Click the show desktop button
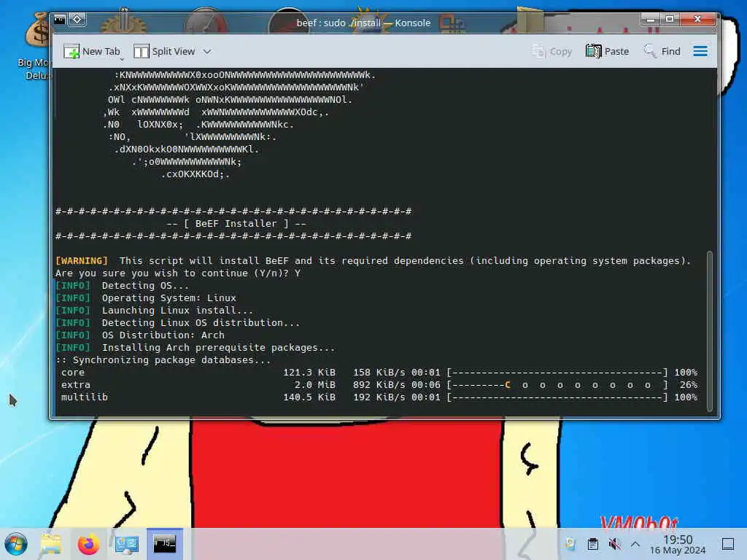 728,544
